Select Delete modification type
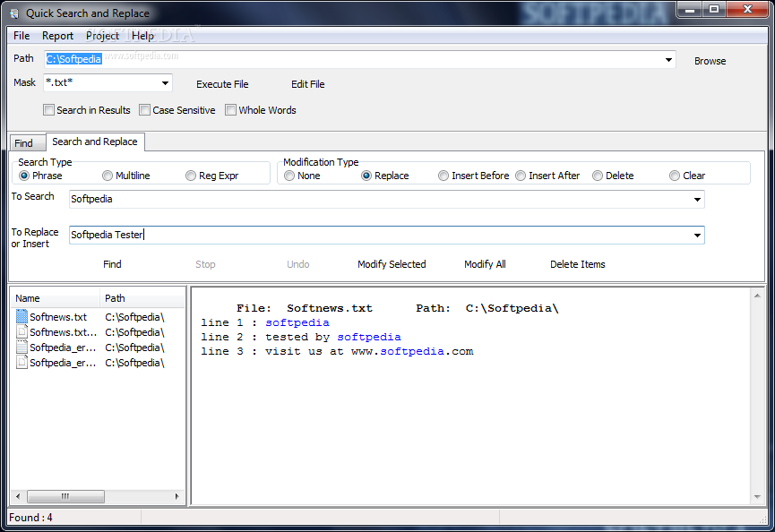The image size is (775, 532). point(598,176)
